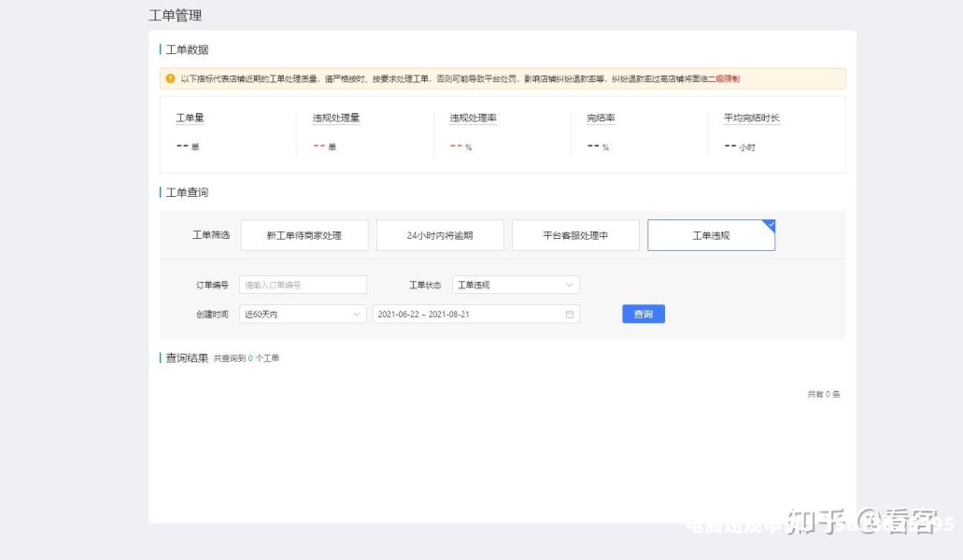The width and height of the screenshot is (963, 560).
Task: Open the date range 2021-06-22 ~ 2021-08-21 picker
Action: tap(467, 315)
